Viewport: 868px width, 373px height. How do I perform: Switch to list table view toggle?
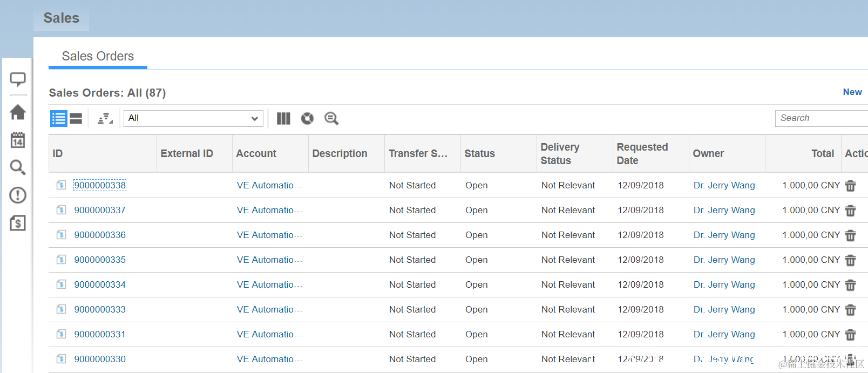[58, 118]
